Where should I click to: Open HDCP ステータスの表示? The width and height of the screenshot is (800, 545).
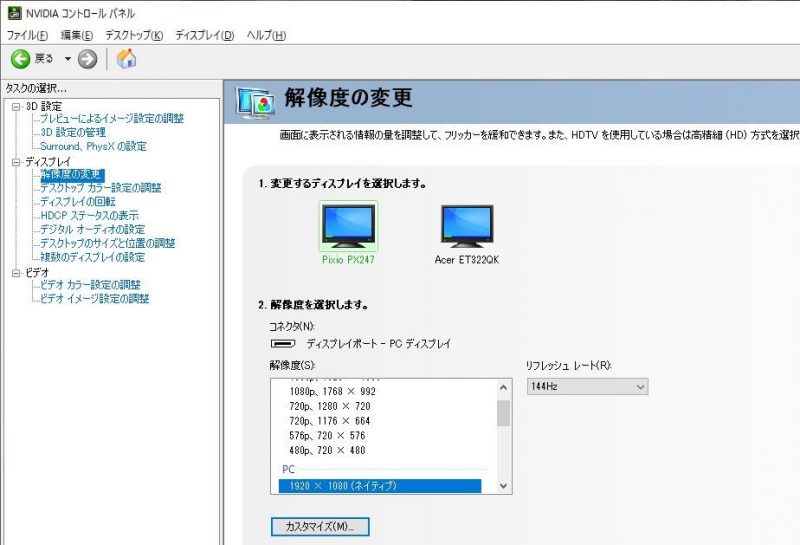89,215
